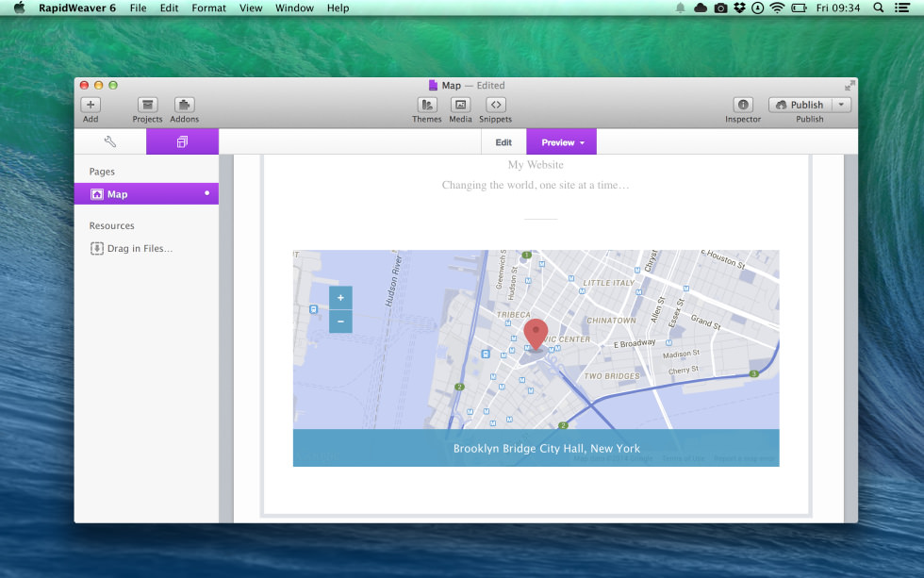Screen dimensions: 924x578
Task: Select the Map page in sidebar
Action: (x=146, y=194)
